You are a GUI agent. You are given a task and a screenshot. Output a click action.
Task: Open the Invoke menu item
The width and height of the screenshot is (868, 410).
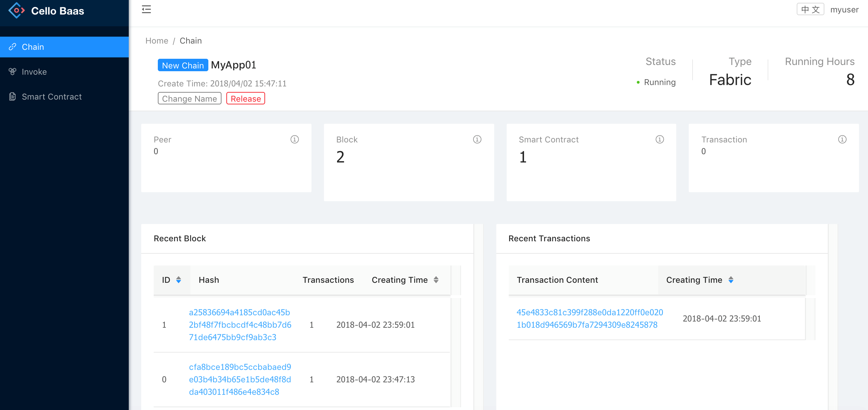(x=64, y=72)
